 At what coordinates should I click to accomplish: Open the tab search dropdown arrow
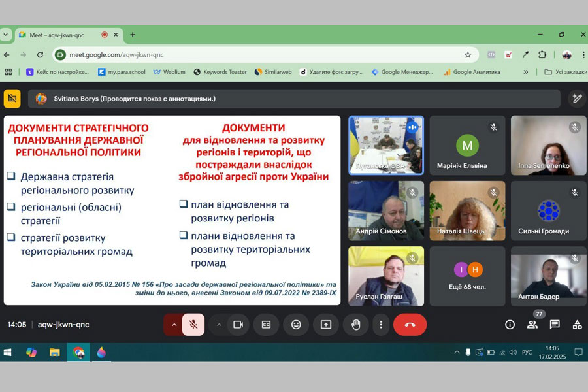pos(5,35)
